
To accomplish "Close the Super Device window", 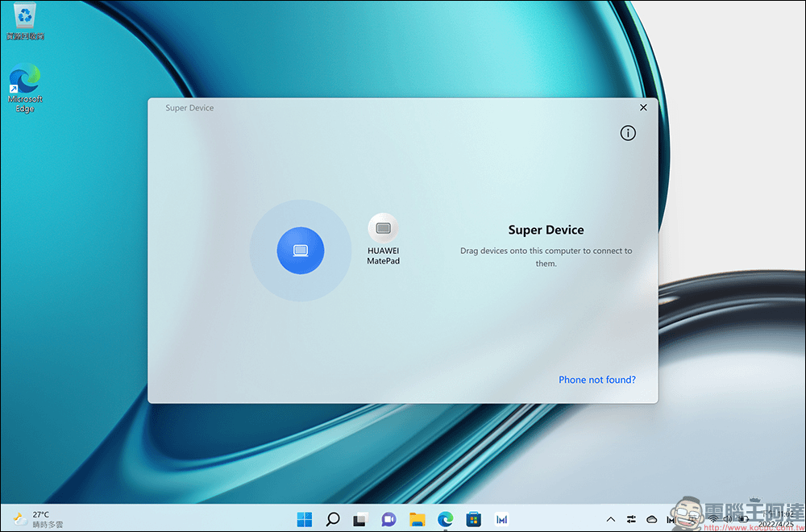I will click(643, 107).
